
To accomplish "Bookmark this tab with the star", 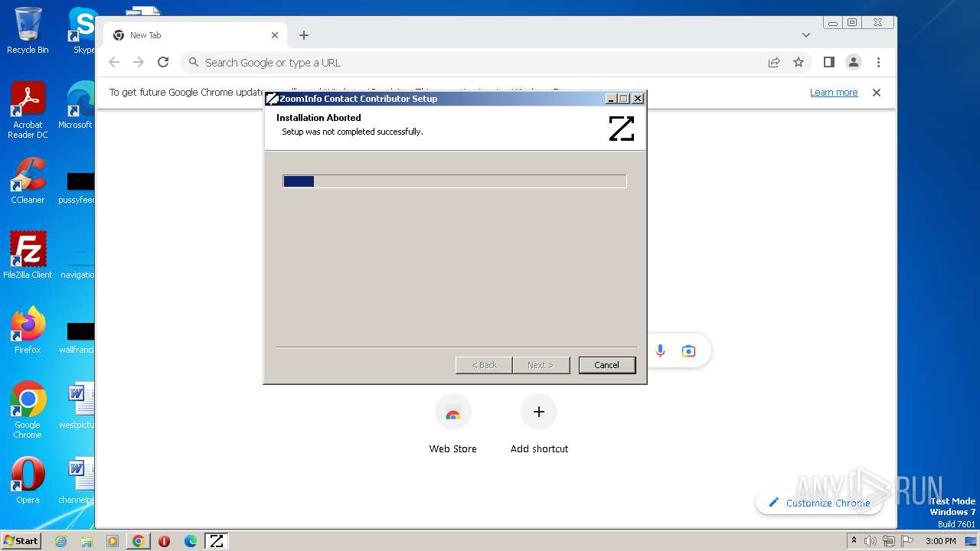I will 799,63.
